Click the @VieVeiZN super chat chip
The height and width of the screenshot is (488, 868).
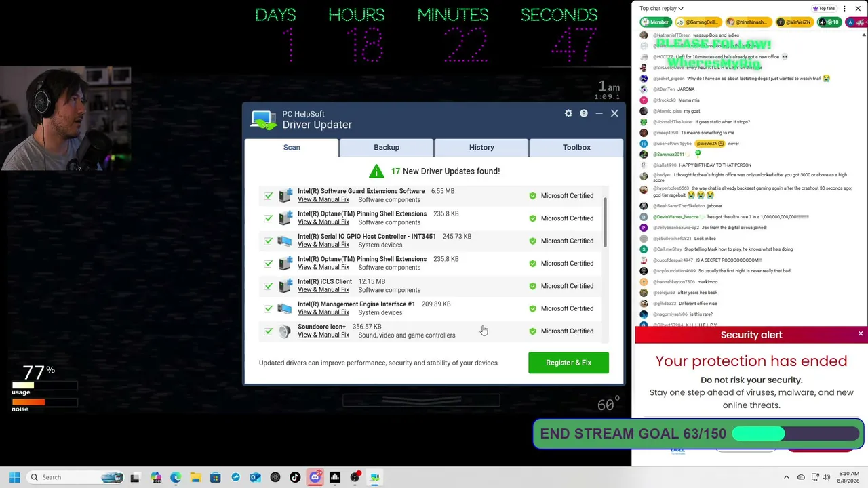click(794, 22)
